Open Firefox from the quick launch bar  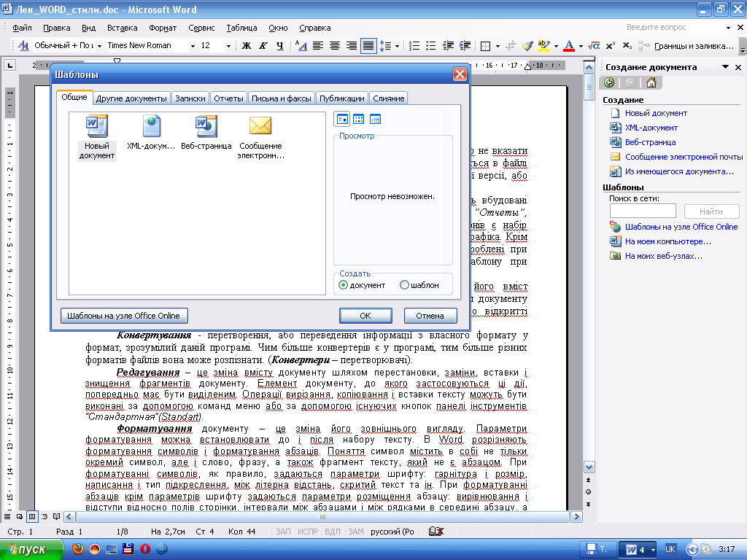click(77, 549)
